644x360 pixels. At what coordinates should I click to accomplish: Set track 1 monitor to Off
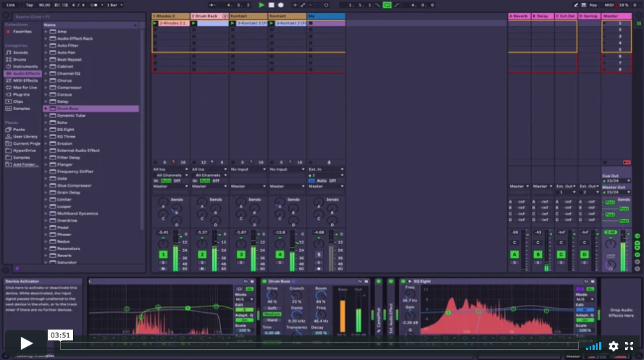[x=177, y=180]
